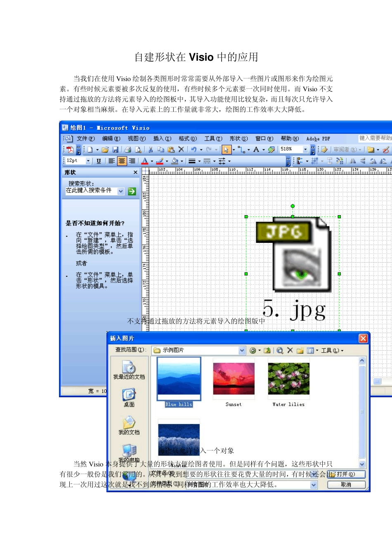Image resolution: width=392 pixels, height=555 pixels.
Task: Go to 我最近的文档 in dialog sidebar
Action: coord(129,370)
